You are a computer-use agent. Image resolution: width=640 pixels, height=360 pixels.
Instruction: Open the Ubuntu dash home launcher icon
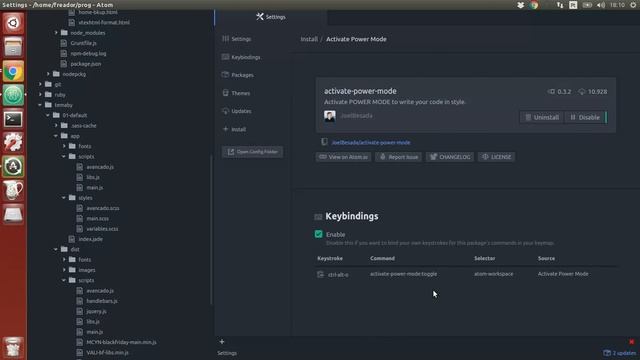[x=13, y=23]
